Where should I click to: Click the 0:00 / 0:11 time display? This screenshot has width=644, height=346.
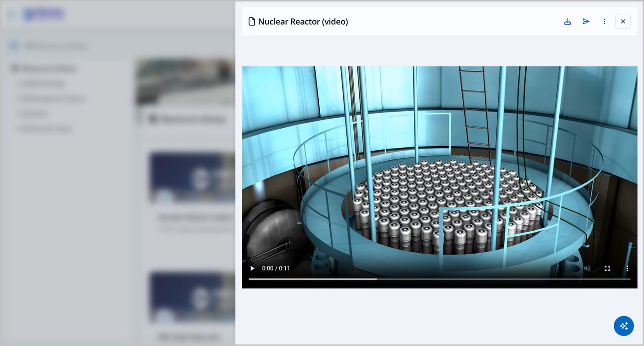coord(276,268)
